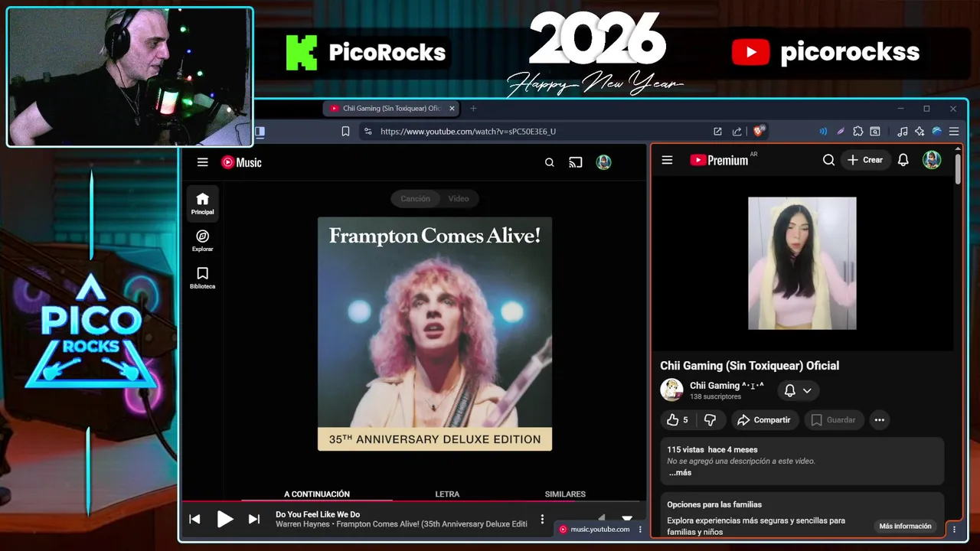Click the YouTube page scrollbar
Screen dimensions: 980x551
coord(958,168)
